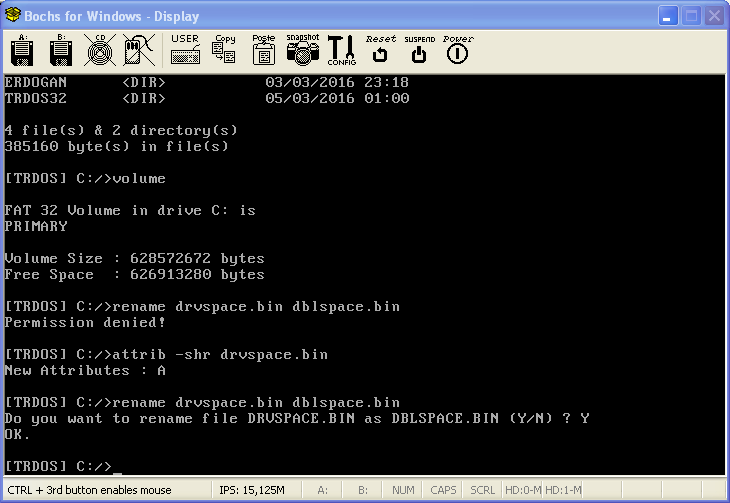Viewport: 730px width, 503px height.
Task: Close the Bochs Display window
Action: point(714,16)
